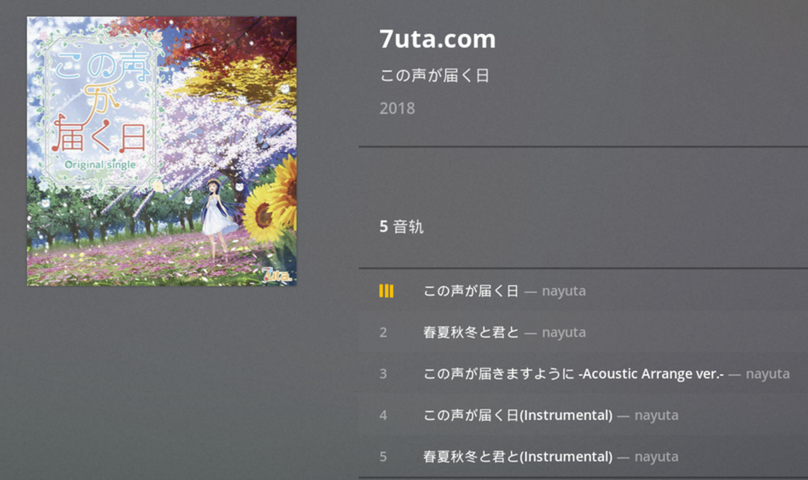The width and height of the screenshot is (808, 480).
Task: Open the album cover artwork
Action: pyautogui.click(x=162, y=151)
